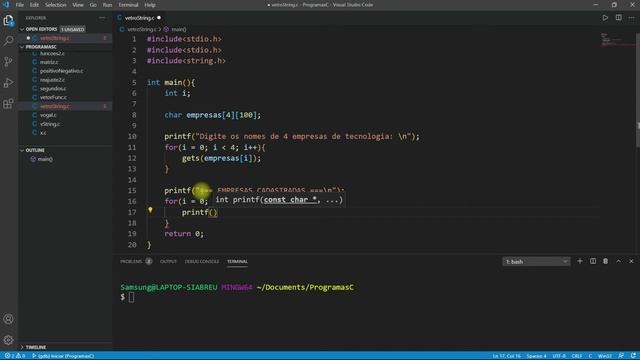This screenshot has width=640, height=360.
Task: Open editor More Actions ellipsis
Action: point(631,18)
